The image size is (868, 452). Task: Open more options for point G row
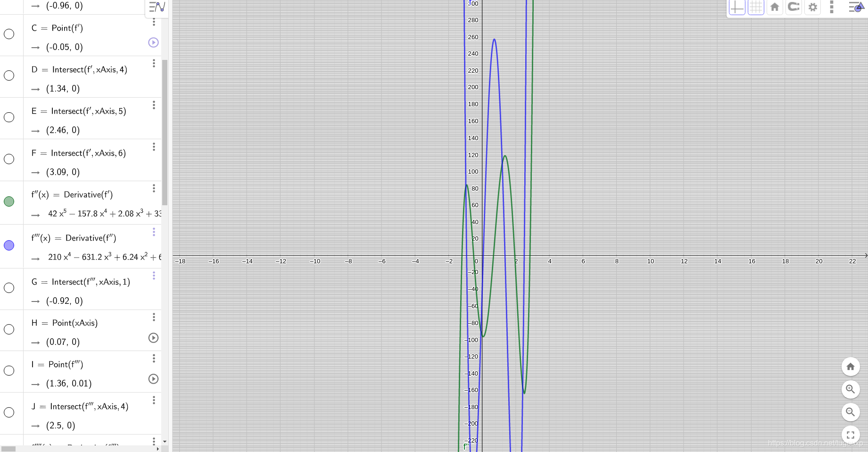[154, 275]
